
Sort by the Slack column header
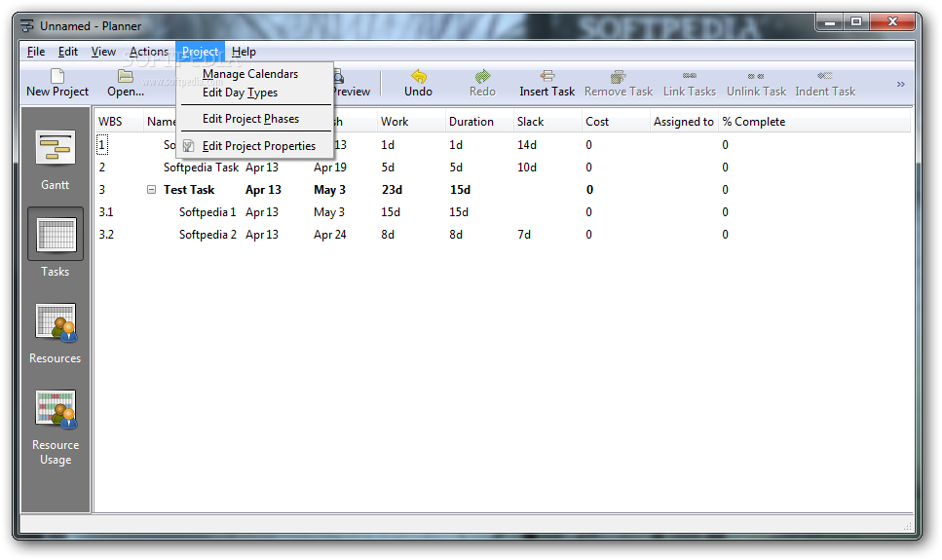tap(547, 122)
